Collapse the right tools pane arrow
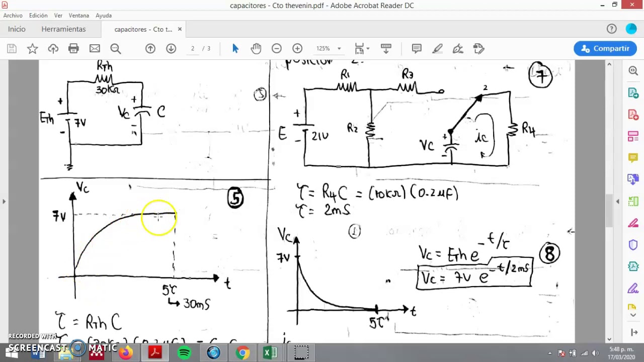 pyautogui.click(x=633, y=332)
